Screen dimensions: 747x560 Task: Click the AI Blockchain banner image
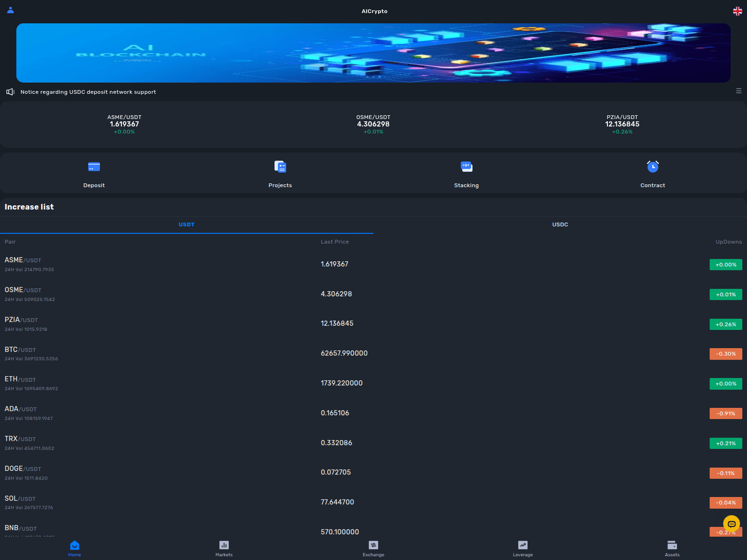pyautogui.click(x=373, y=53)
